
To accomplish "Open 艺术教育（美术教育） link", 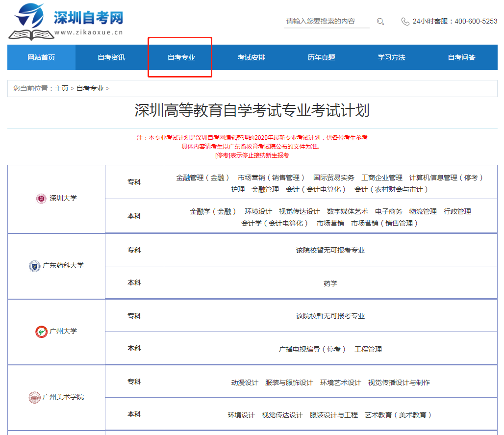I will pos(399,415).
